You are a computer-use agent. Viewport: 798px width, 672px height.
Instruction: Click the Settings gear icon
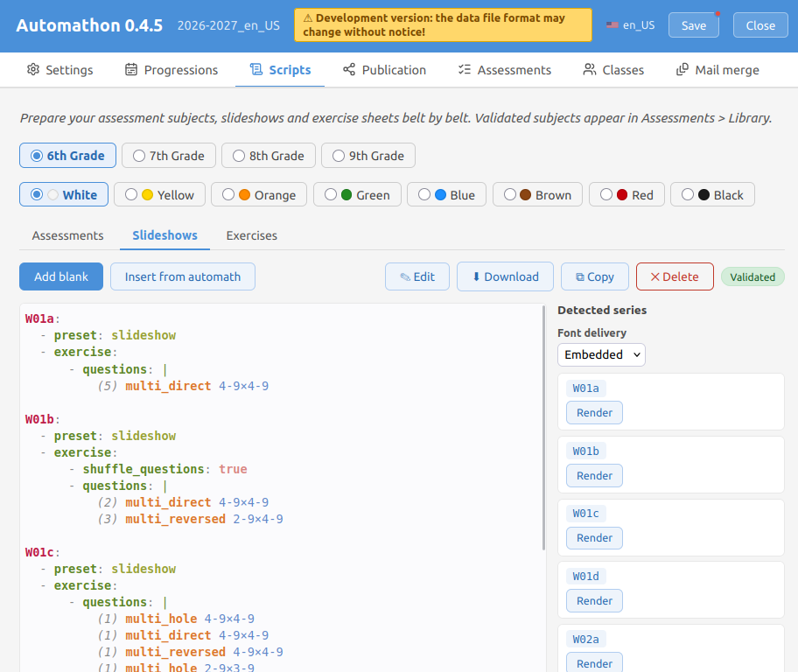pos(33,70)
